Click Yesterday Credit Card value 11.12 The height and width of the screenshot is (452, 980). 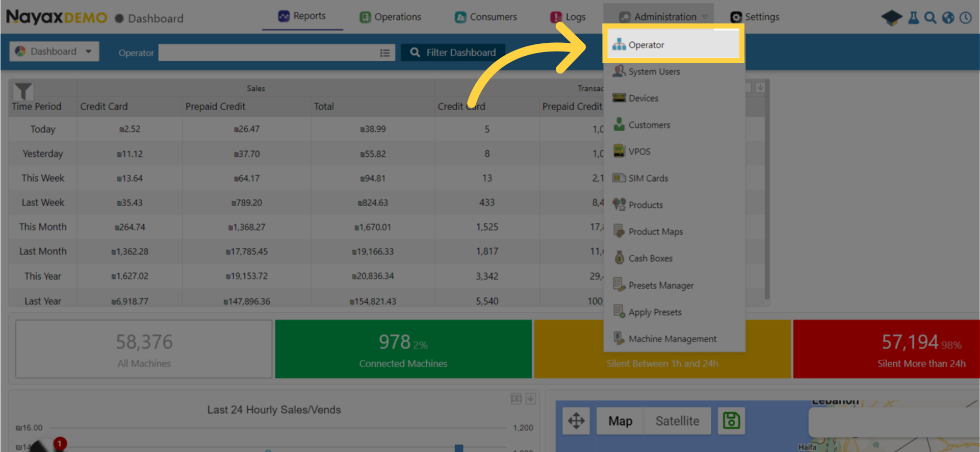[x=130, y=154]
